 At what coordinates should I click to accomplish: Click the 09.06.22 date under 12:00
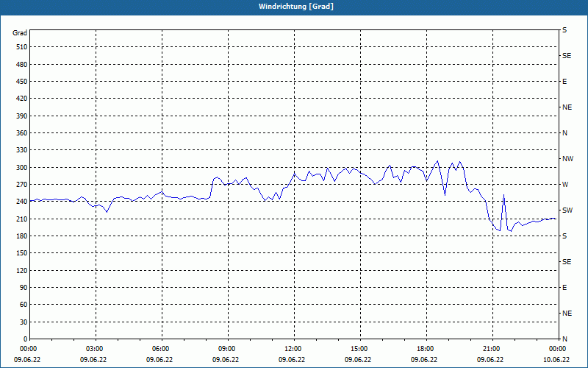point(292,359)
